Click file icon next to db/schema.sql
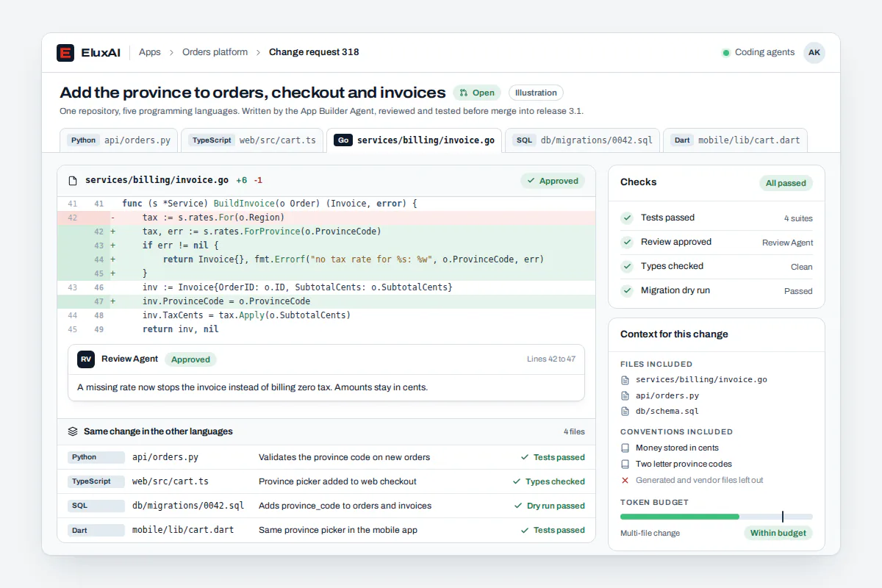Viewport: 882px width, 588px height. coord(625,412)
